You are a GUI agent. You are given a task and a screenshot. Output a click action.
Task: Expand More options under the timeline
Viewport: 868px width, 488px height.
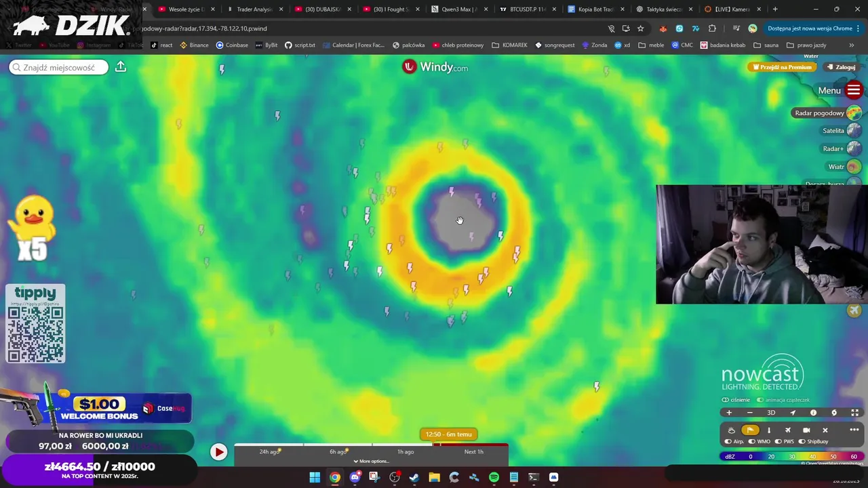[x=372, y=462]
